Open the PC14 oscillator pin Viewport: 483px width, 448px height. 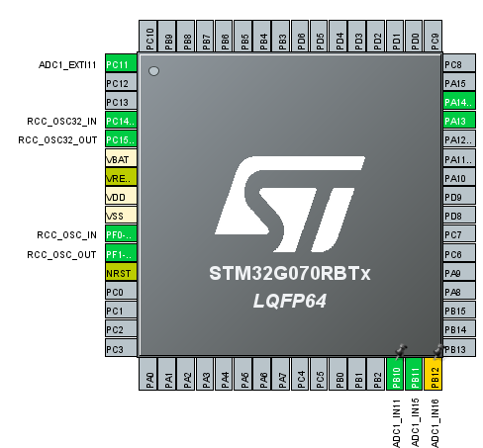[121, 121]
